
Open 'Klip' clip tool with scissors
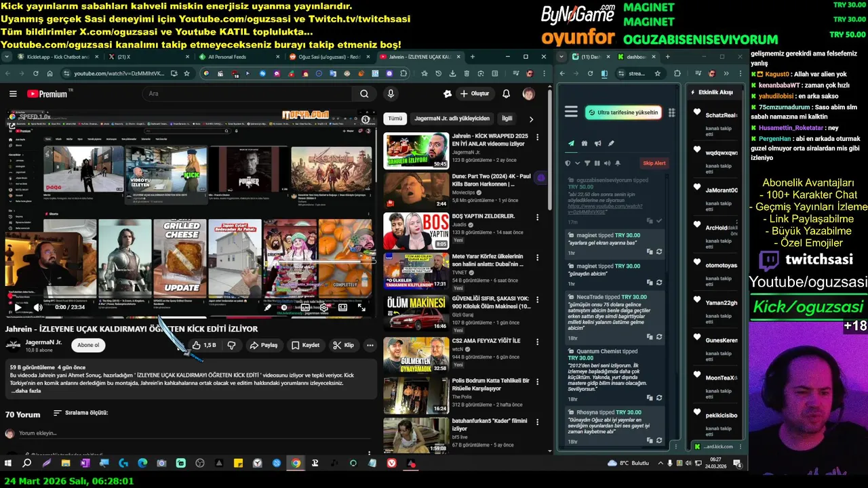click(344, 345)
